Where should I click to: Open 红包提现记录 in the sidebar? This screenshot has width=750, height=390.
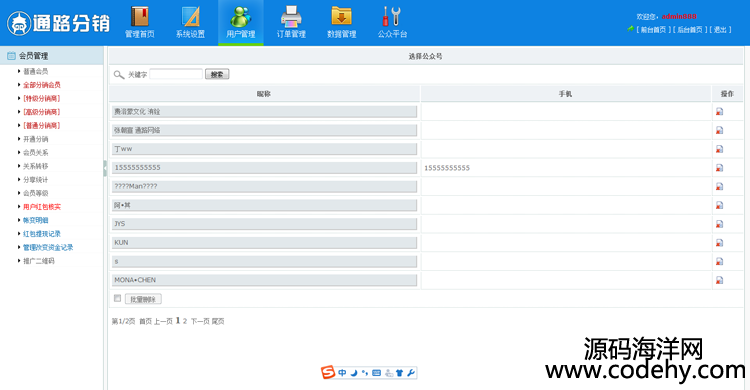(x=42, y=234)
